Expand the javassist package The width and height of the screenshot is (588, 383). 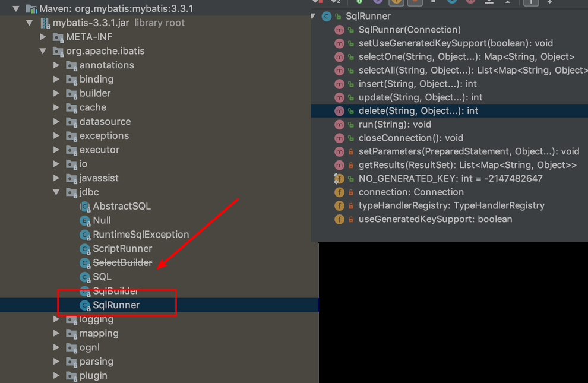tap(56, 178)
